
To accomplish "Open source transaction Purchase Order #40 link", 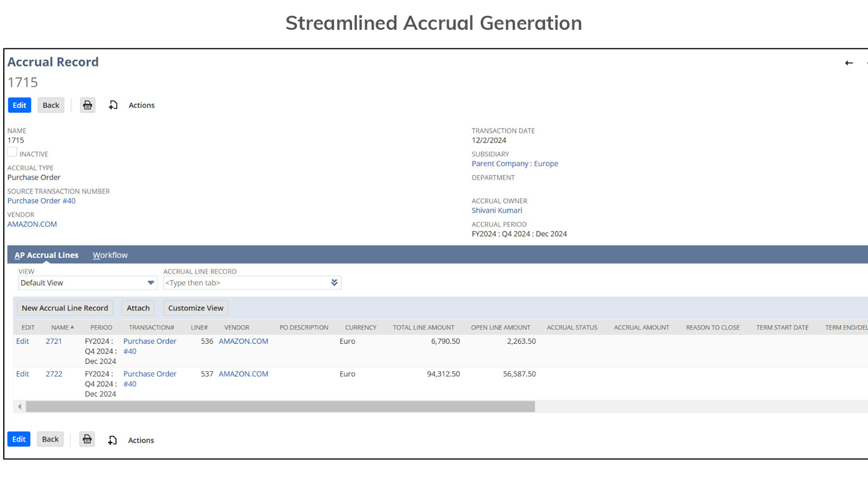I will click(42, 201).
